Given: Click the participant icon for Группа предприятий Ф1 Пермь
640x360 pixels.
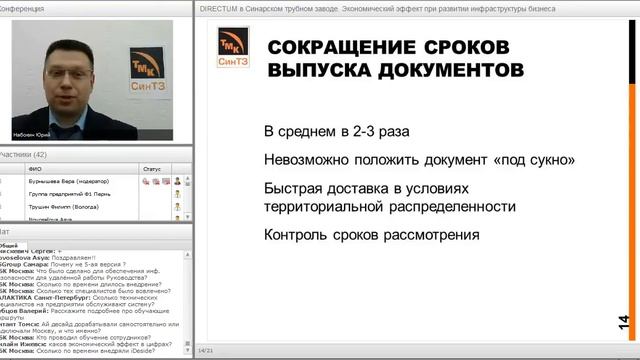Looking at the screenshot, I should [178, 194].
